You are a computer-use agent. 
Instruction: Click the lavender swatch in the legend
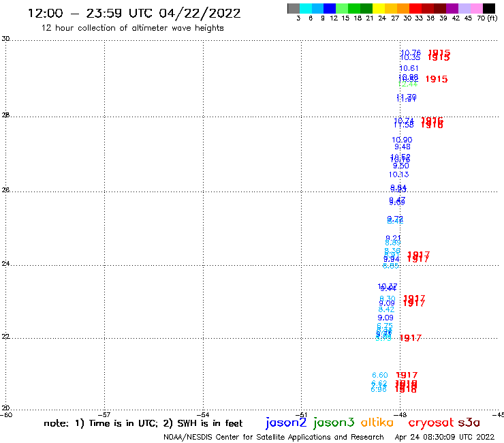tap(464, 8)
